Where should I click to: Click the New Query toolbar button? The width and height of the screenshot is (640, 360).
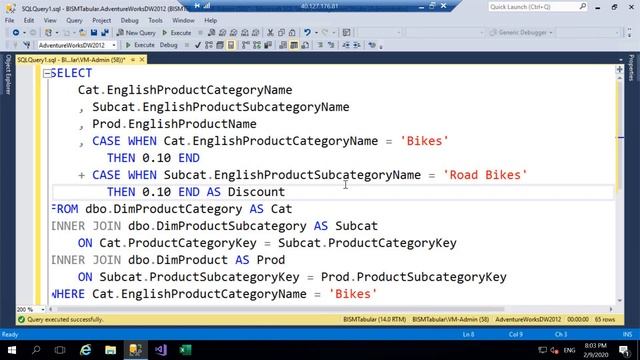(x=136, y=33)
